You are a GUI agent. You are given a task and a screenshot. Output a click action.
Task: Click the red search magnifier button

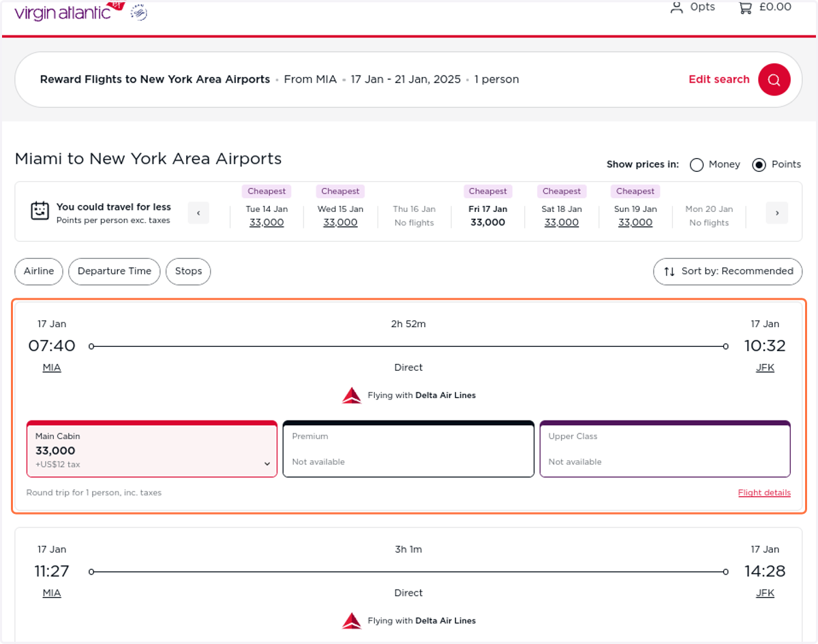click(x=774, y=80)
